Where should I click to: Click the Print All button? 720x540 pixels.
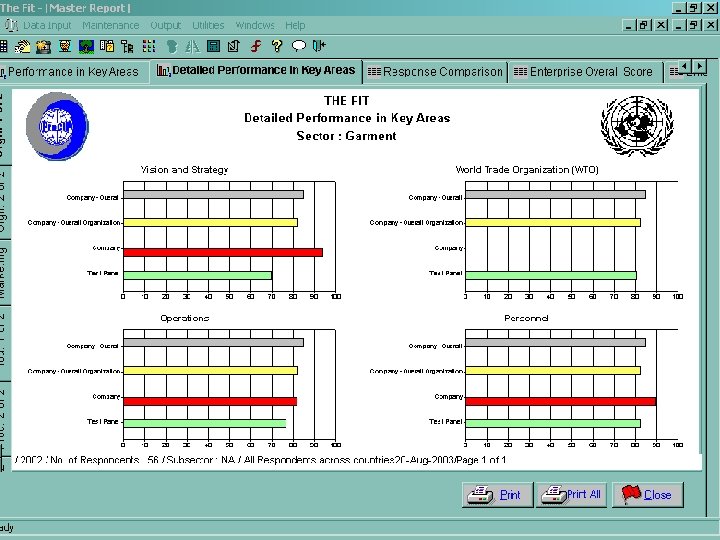(x=571, y=495)
